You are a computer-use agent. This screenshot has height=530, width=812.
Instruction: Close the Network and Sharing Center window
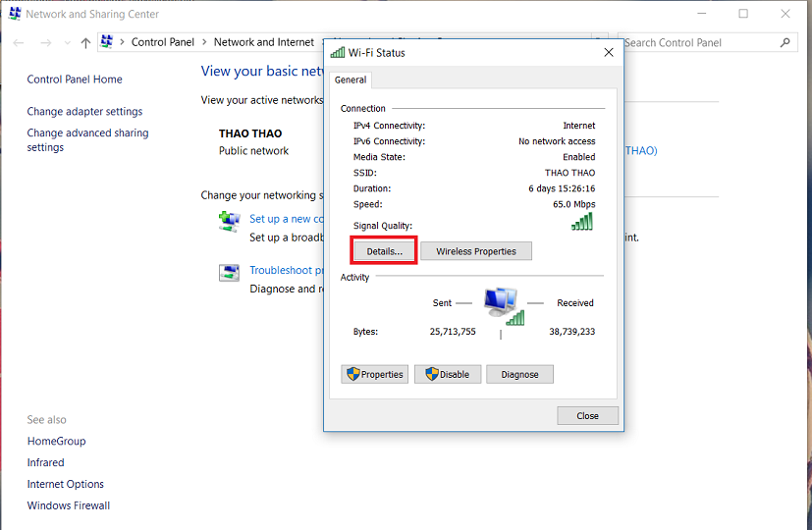tap(785, 14)
